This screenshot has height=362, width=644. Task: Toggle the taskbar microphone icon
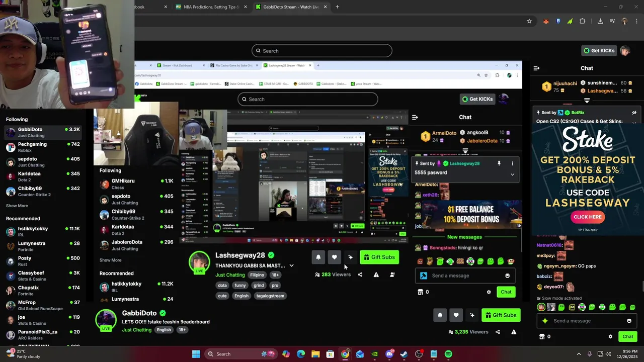point(590,354)
